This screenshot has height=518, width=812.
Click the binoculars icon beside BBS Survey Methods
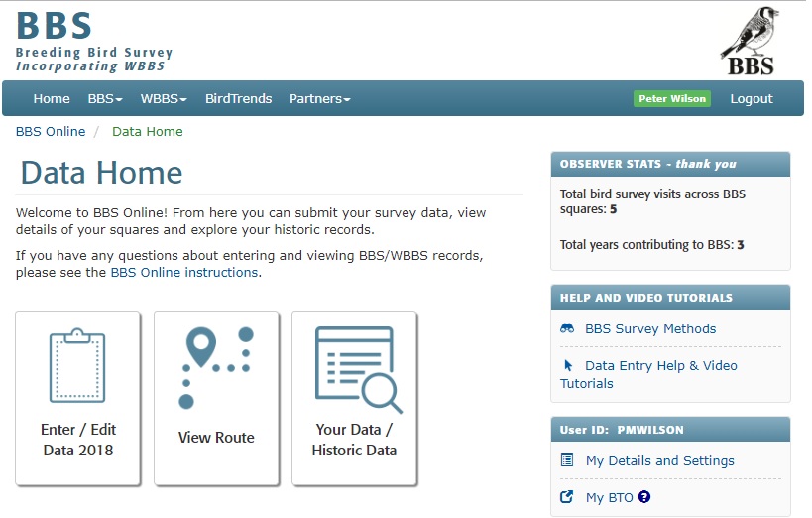point(568,328)
